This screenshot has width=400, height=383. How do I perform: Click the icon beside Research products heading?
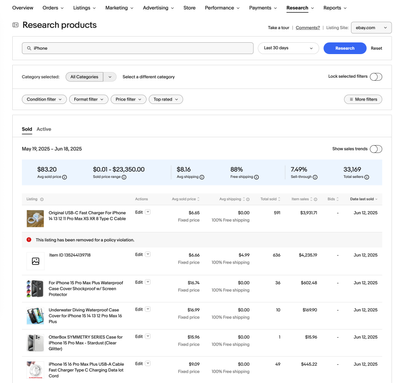tap(15, 25)
